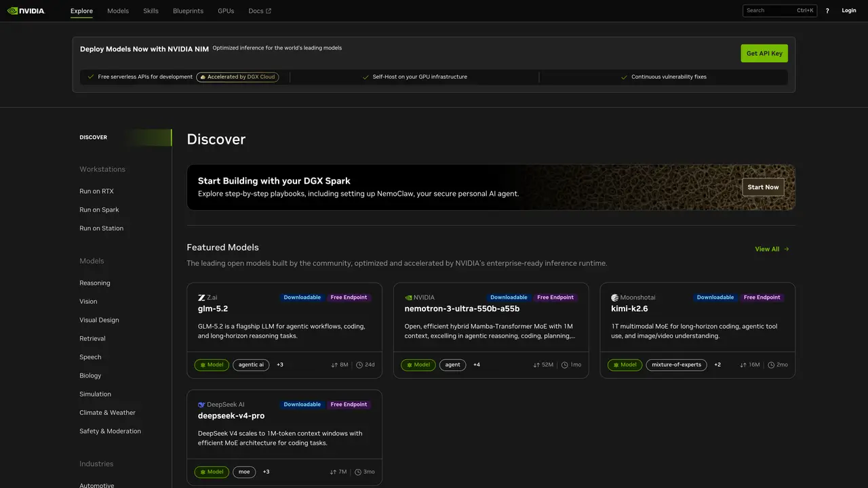Viewport: 868px width, 488px height.
Task: Click the Start Now button
Action: tap(763, 187)
